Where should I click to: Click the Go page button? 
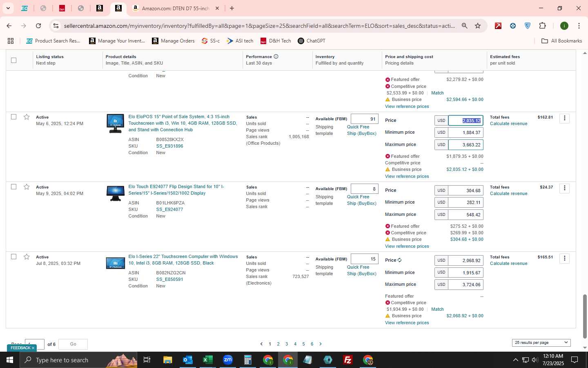(73, 344)
